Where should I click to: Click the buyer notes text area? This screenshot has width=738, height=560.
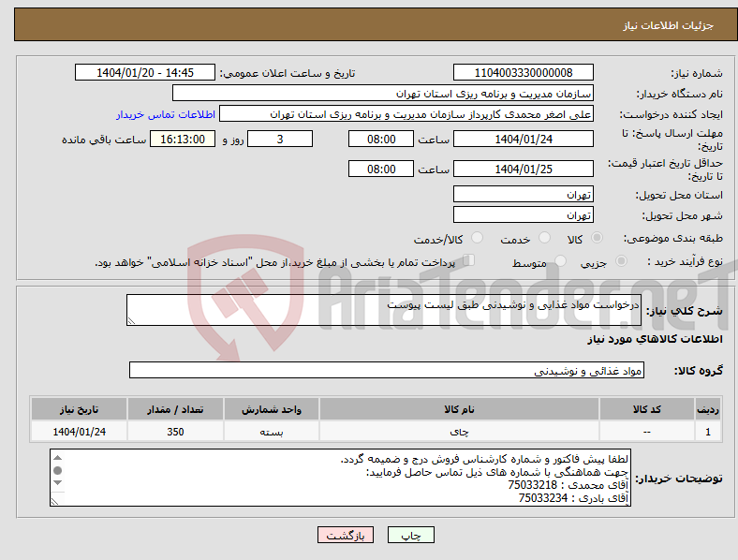pyautogui.click(x=340, y=478)
